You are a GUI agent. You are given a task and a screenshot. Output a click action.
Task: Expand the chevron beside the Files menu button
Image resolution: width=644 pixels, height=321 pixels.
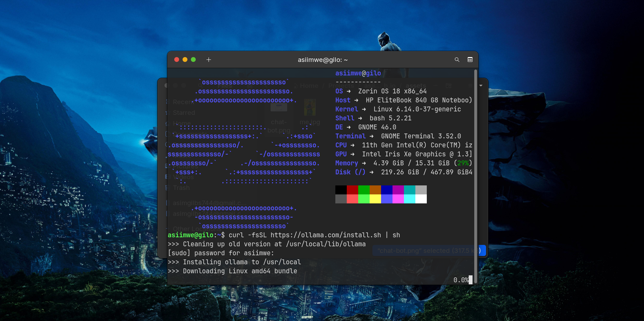pos(481,86)
